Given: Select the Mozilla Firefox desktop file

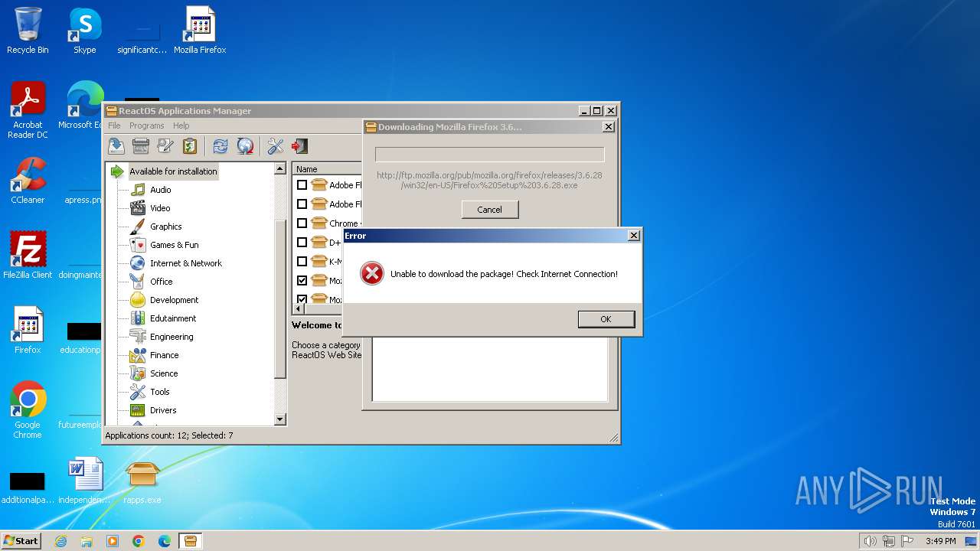Looking at the screenshot, I should pos(200,31).
